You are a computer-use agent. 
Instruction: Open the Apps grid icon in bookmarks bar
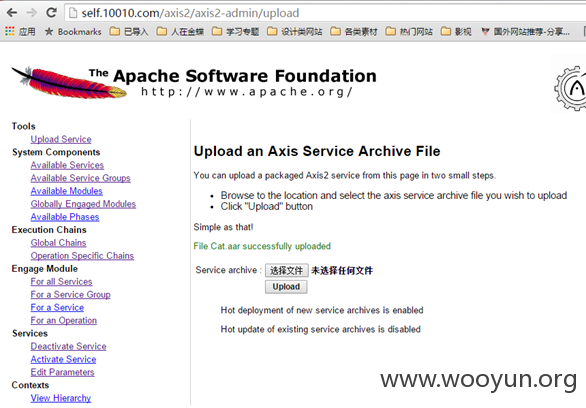pyautogui.click(x=10, y=31)
